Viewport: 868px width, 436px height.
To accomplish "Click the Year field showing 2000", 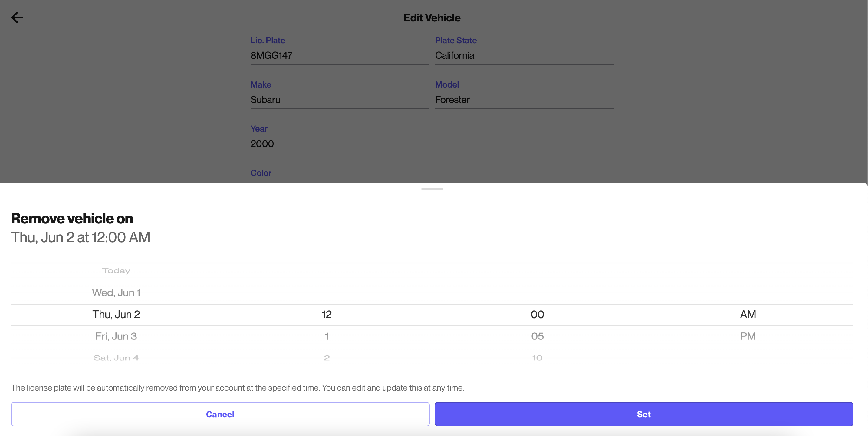I will click(432, 144).
